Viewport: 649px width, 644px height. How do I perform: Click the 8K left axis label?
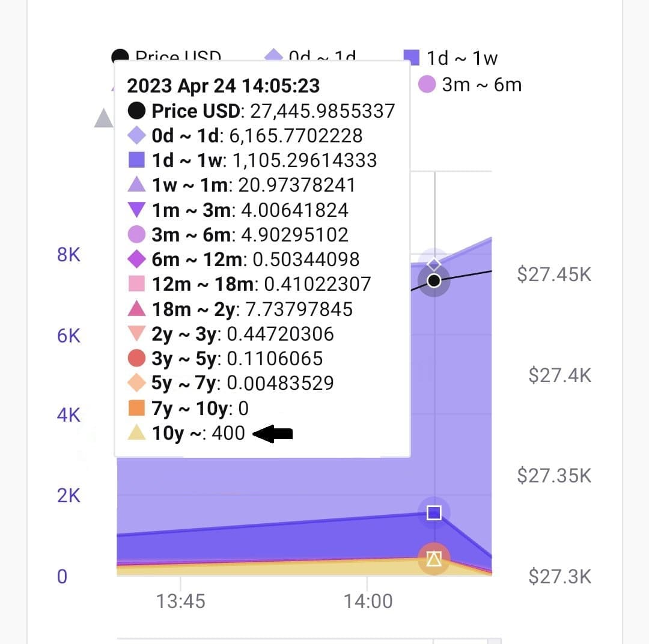click(69, 255)
